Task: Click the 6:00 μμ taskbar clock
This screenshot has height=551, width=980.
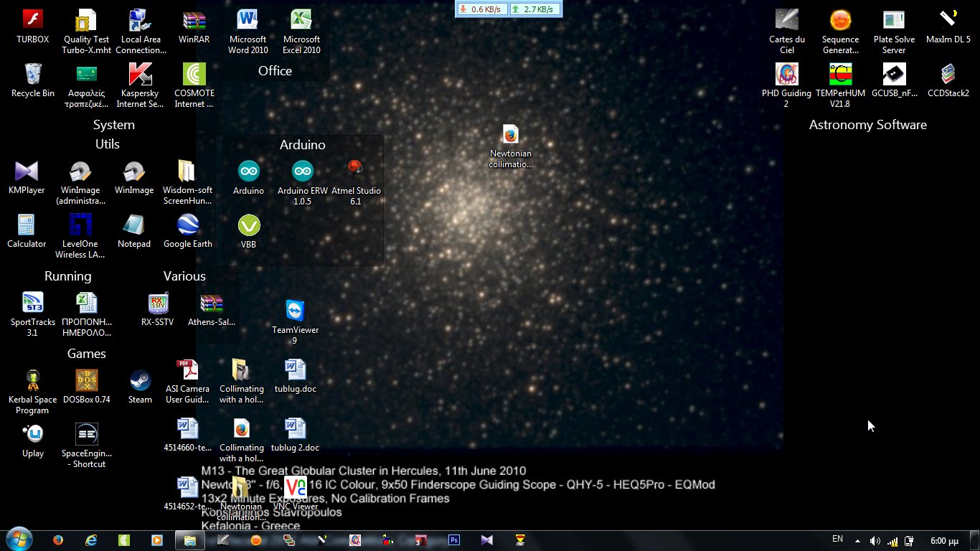Action: point(945,540)
